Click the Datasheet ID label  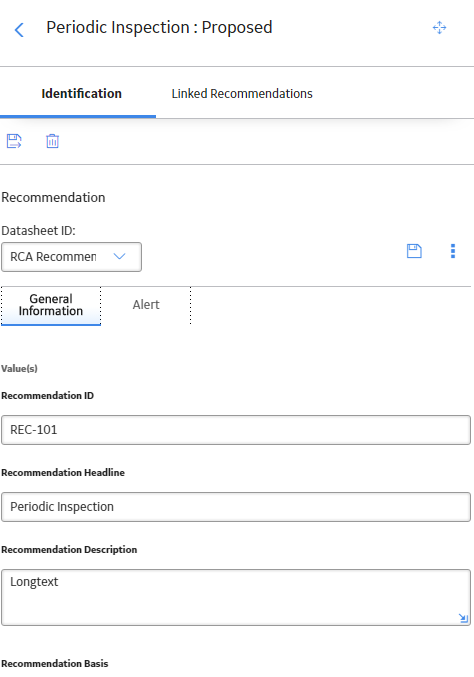(38, 231)
